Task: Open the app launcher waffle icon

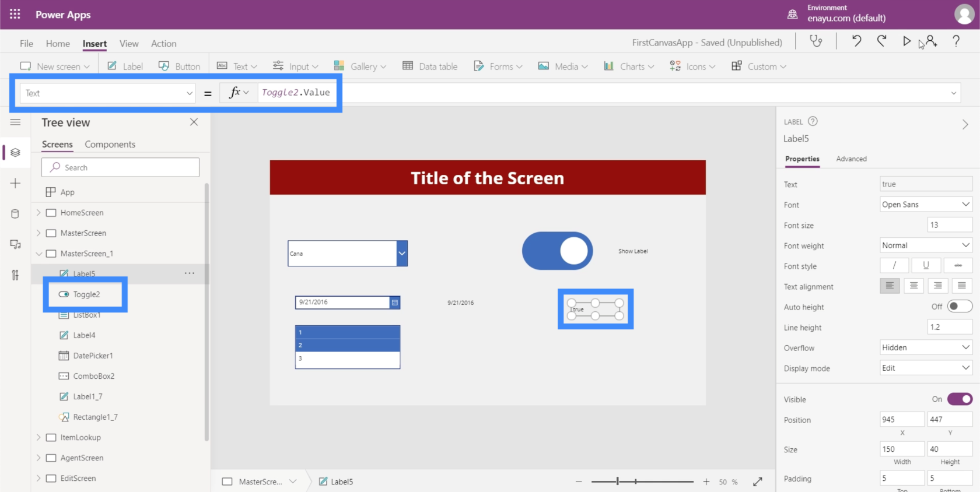Action: (15, 14)
